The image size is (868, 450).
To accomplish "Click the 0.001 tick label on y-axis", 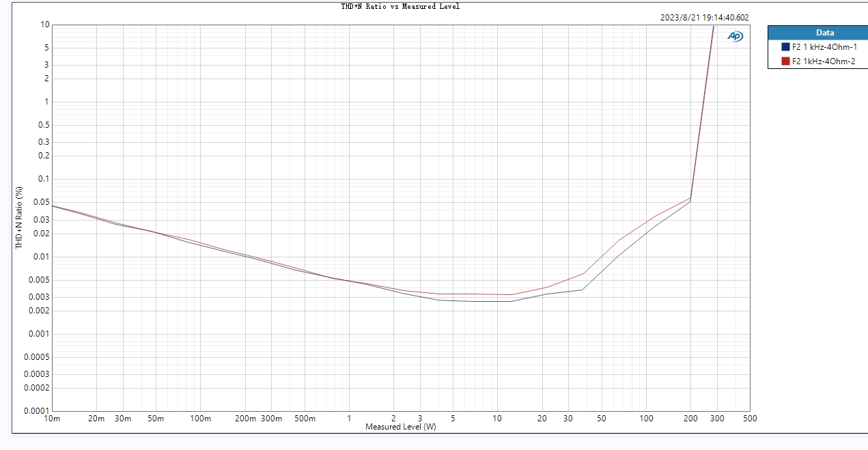I will pos(39,334).
